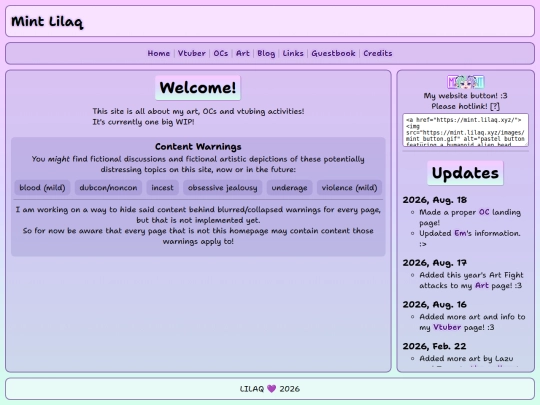
Task: Select Art in the navigation bar
Action: pos(242,53)
